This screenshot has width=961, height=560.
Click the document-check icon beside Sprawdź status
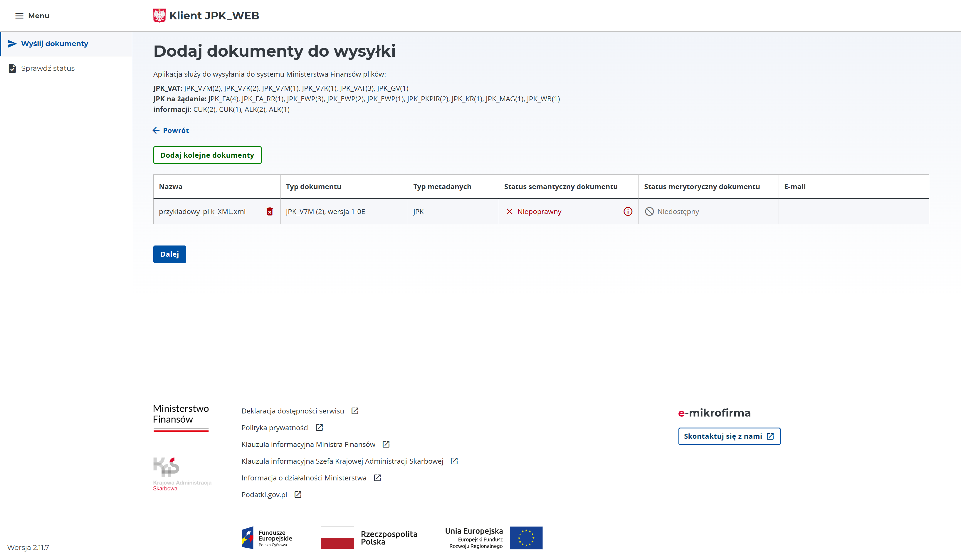click(x=12, y=68)
